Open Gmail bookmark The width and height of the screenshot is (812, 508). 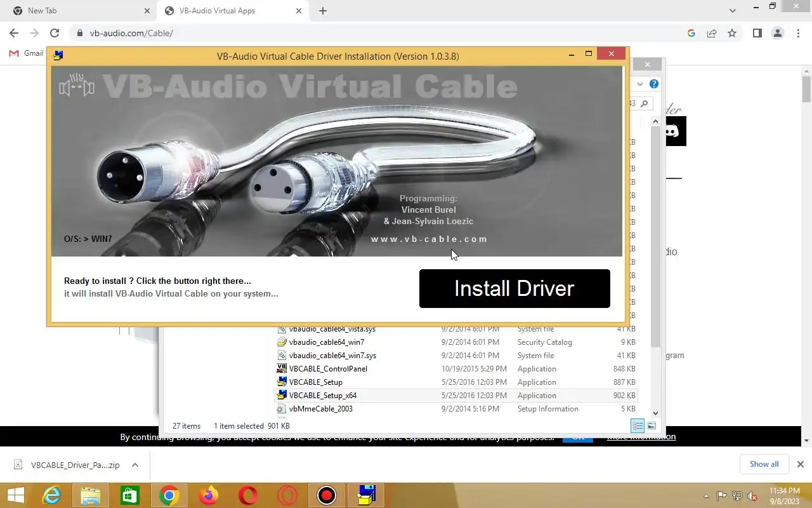click(26, 53)
